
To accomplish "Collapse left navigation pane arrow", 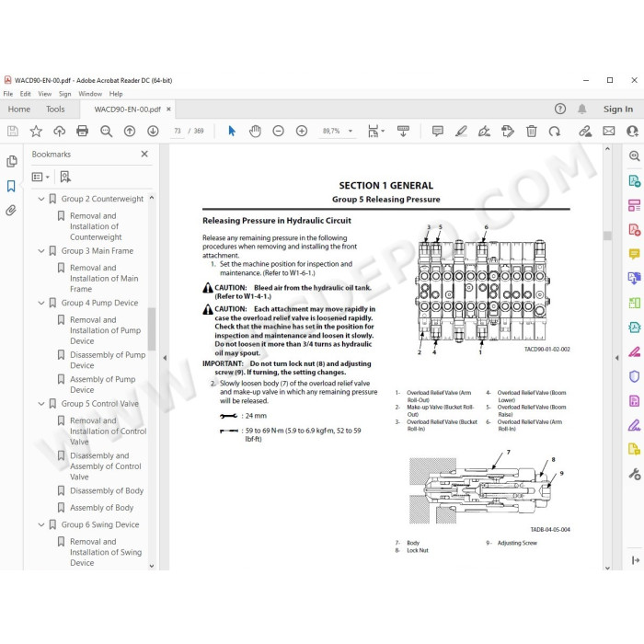I will (x=165, y=358).
